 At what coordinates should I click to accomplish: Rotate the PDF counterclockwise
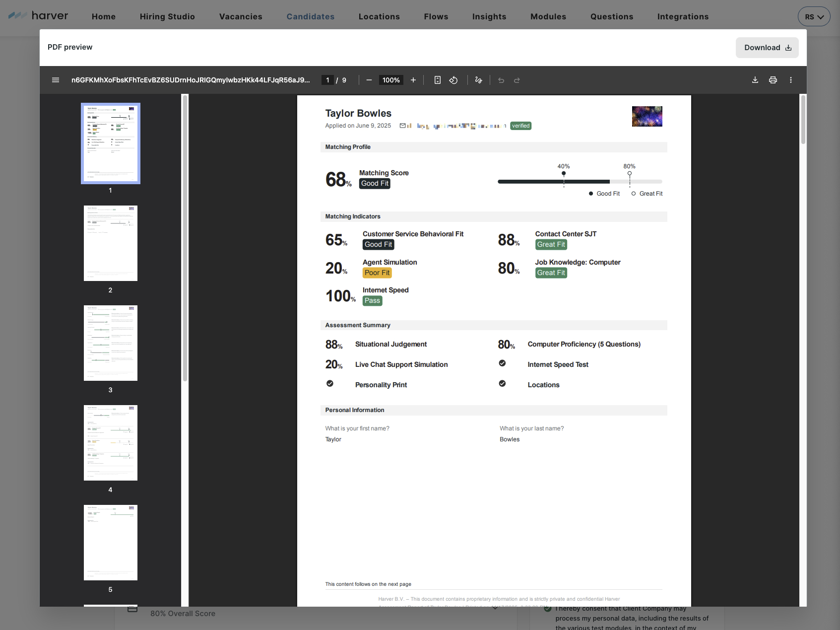pyautogui.click(x=453, y=80)
